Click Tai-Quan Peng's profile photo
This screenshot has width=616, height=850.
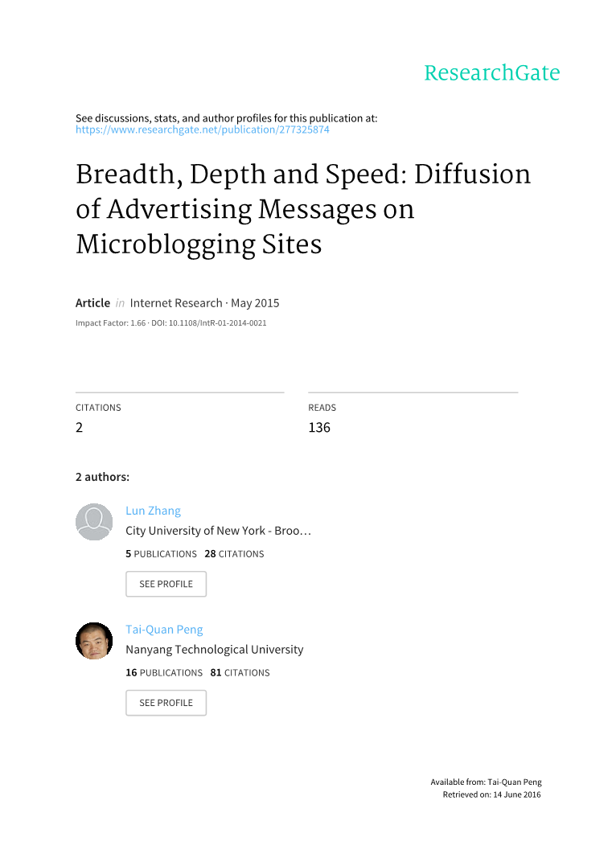pos(94,641)
